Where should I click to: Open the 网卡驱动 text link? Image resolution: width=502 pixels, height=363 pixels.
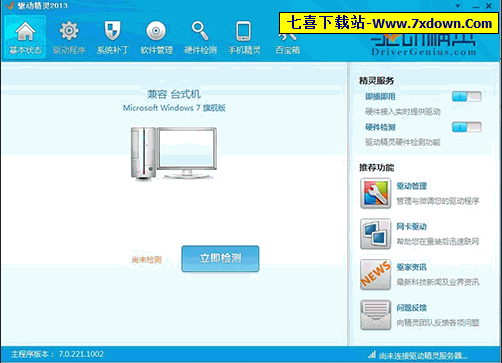[x=411, y=227]
